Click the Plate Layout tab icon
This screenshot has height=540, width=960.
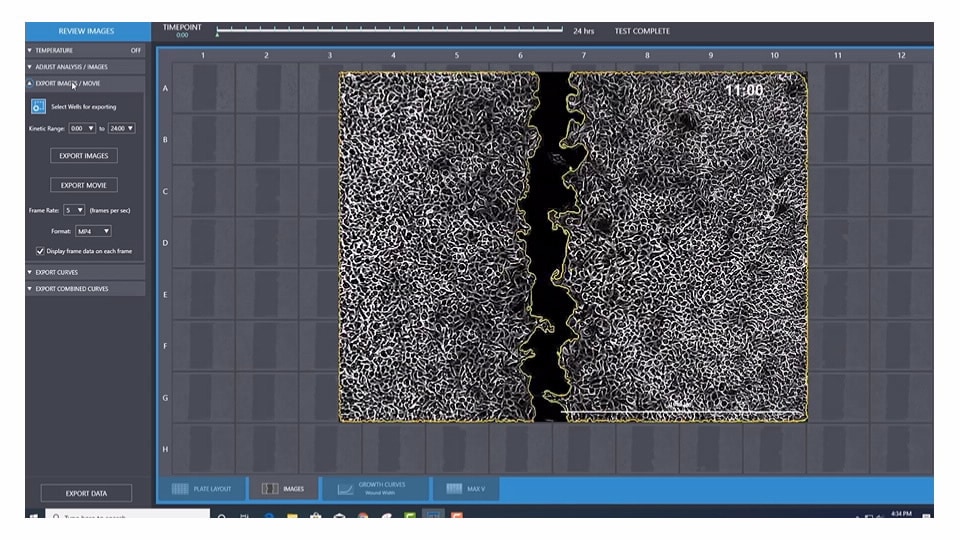point(180,489)
